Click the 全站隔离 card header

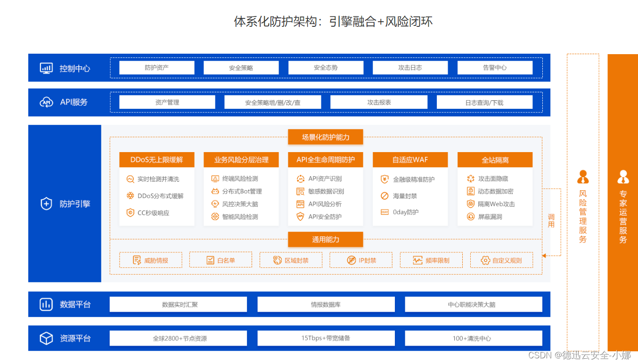(x=495, y=160)
